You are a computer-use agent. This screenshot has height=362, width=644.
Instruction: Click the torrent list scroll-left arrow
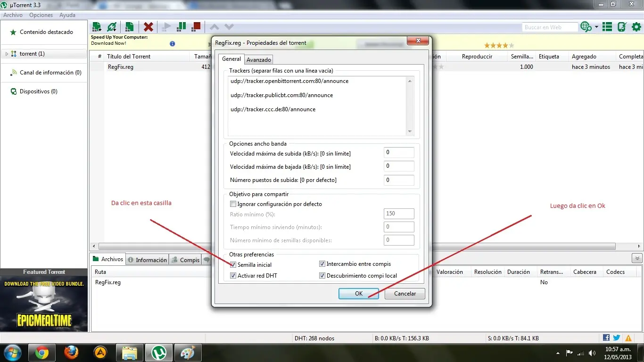pyautogui.click(x=94, y=246)
